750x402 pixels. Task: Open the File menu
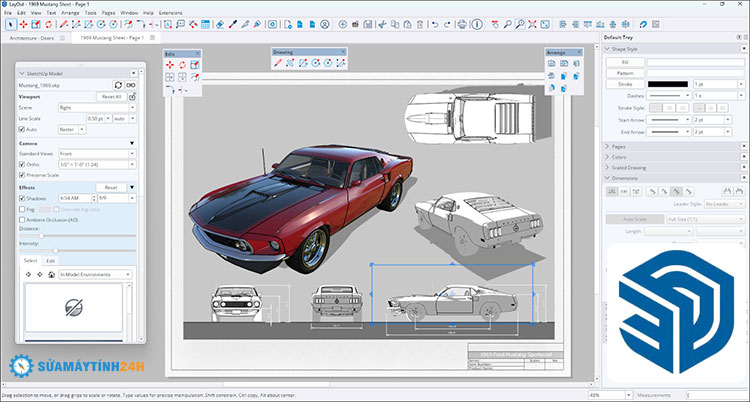point(8,12)
